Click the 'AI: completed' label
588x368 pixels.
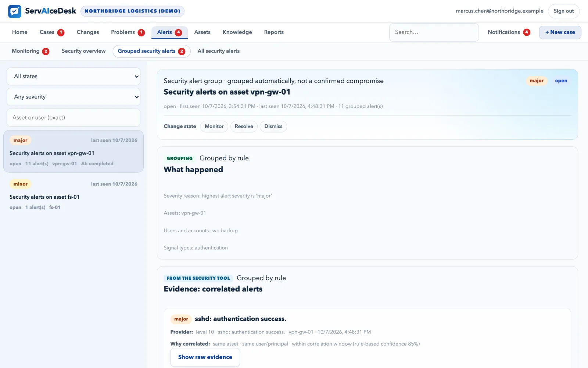coord(97,164)
